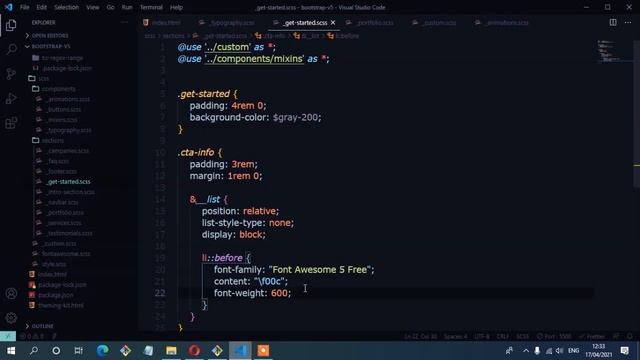Open Cortana circle on taskbar
Image resolution: width=640 pixels, height=360 pixels.
[56, 351]
